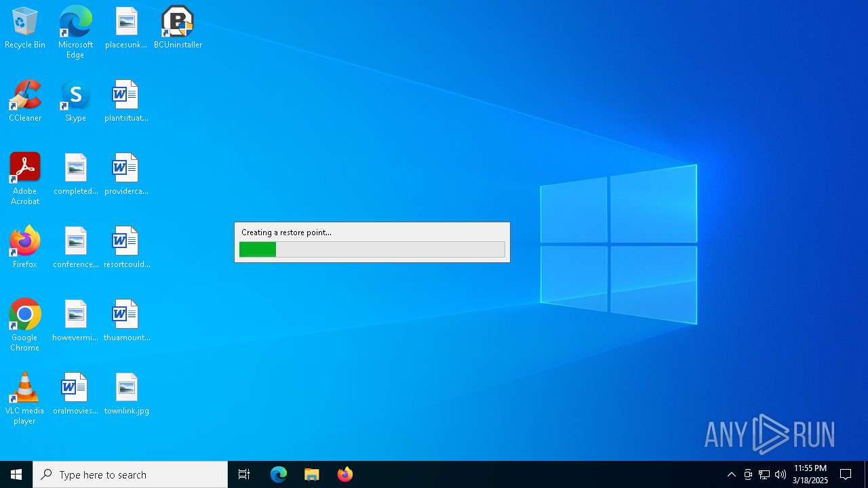
Task: Select the VLC media player shortcut
Action: tap(25, 399)
